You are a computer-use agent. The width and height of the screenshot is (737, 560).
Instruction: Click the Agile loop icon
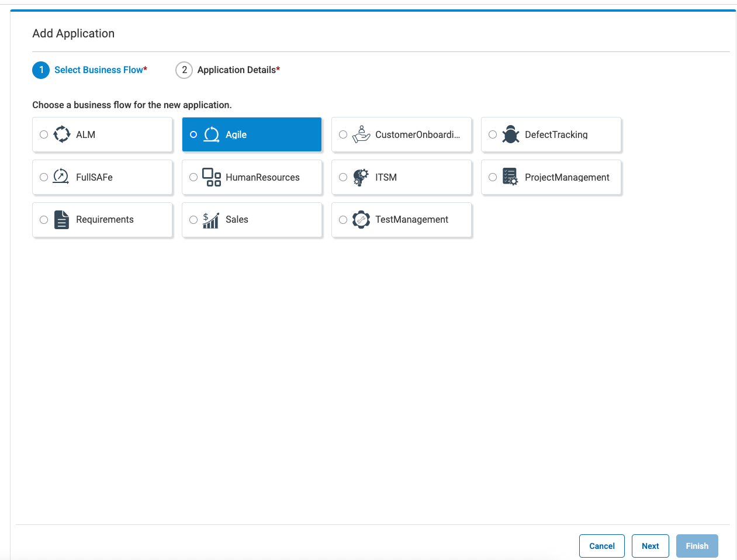212,134
